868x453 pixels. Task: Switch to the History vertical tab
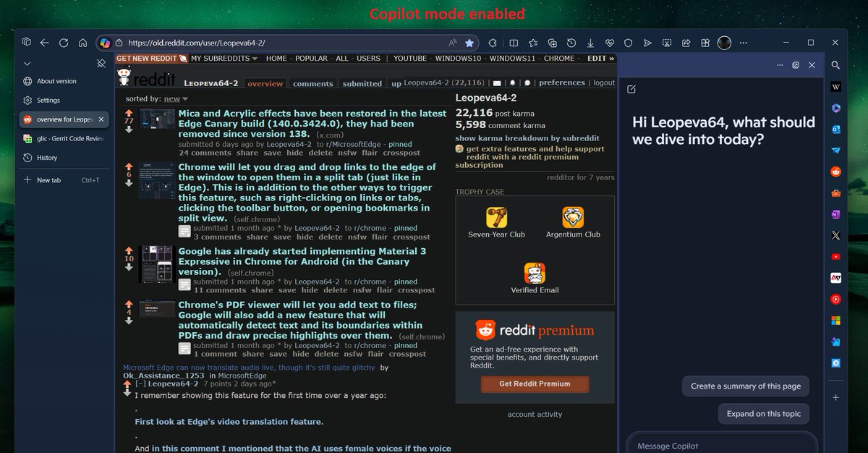(x=64, y=158)
